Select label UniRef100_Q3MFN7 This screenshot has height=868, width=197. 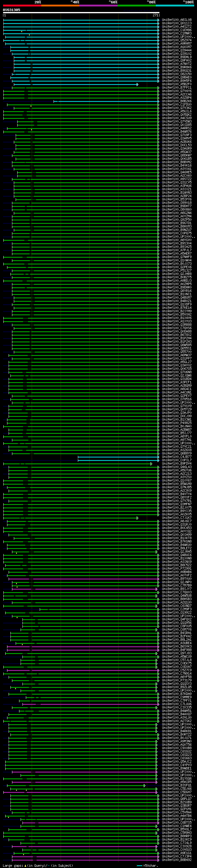(x=176, y=504)
